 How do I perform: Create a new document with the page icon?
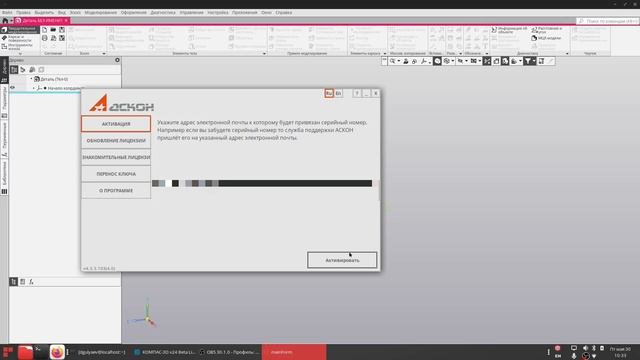point(44,30)
